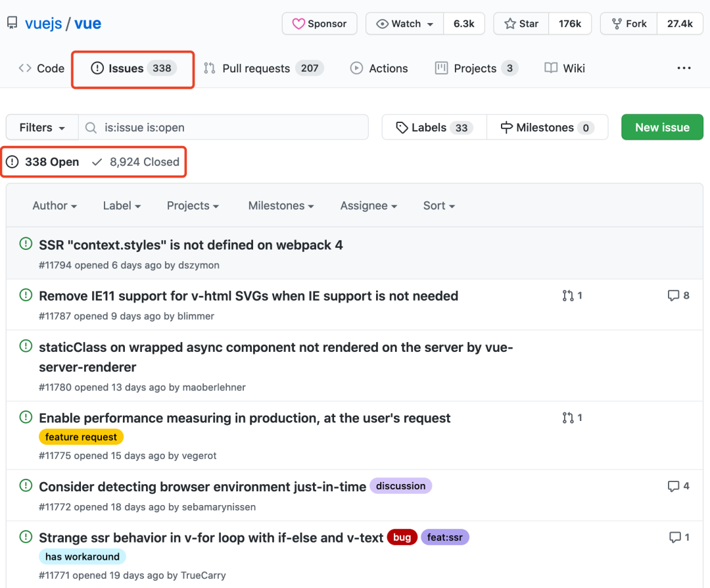Click linked PR icon on performance measuring issue
This screenshot has height=588, width=710.
point(568,418)
